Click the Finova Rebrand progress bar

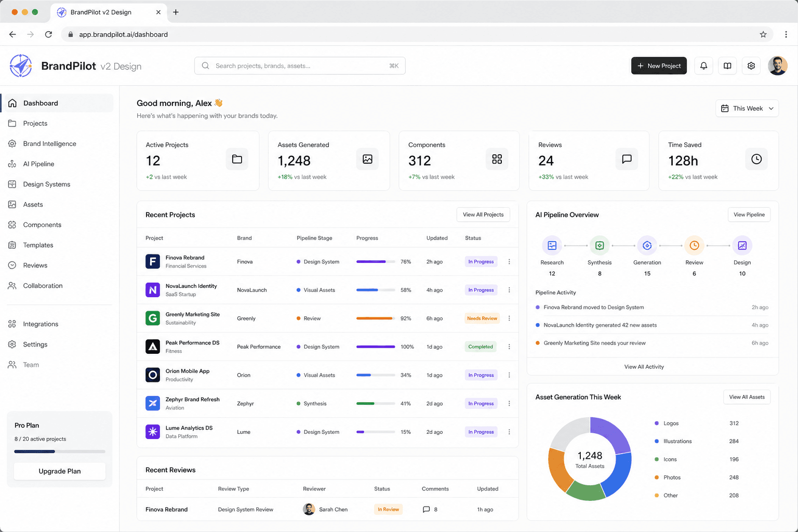(x=375, y=262)
